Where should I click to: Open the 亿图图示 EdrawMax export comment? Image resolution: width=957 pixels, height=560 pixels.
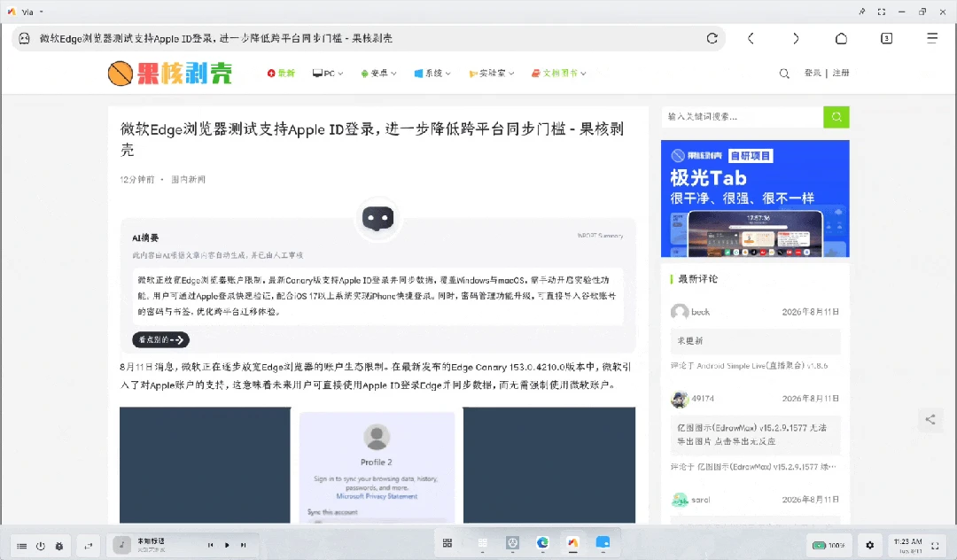(756, 434)
